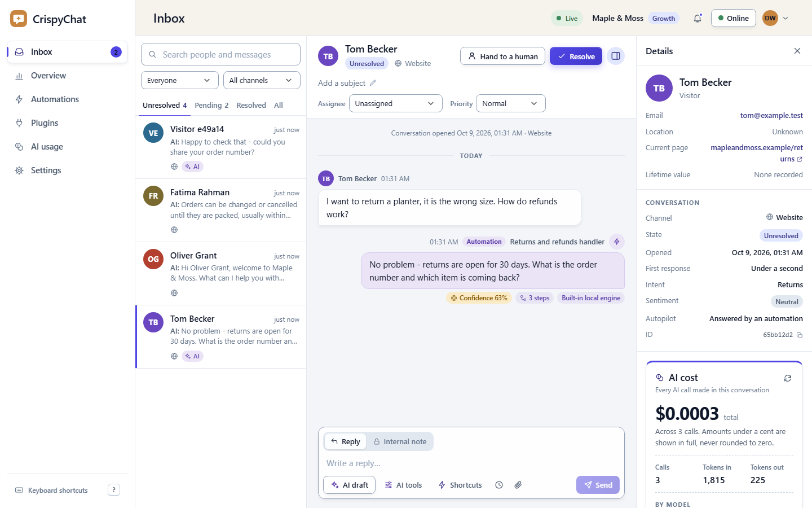Open the notifications bell
Viewport: 812px width, 508px height.
click(x=698, y=18)
